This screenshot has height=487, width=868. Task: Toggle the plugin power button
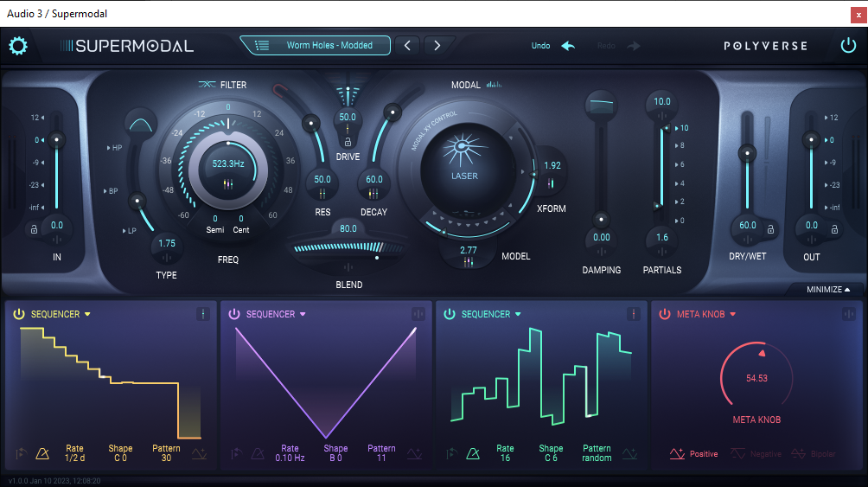848,46
